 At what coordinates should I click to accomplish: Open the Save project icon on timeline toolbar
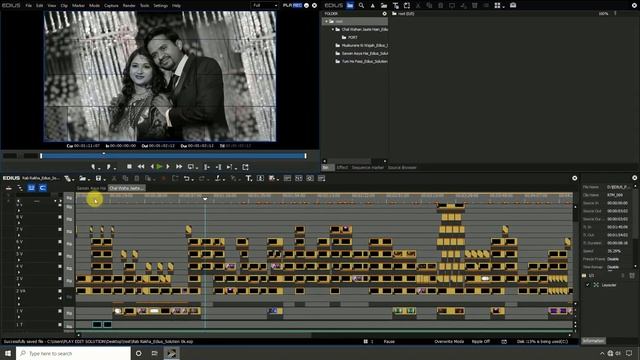[x=98, y=178]
